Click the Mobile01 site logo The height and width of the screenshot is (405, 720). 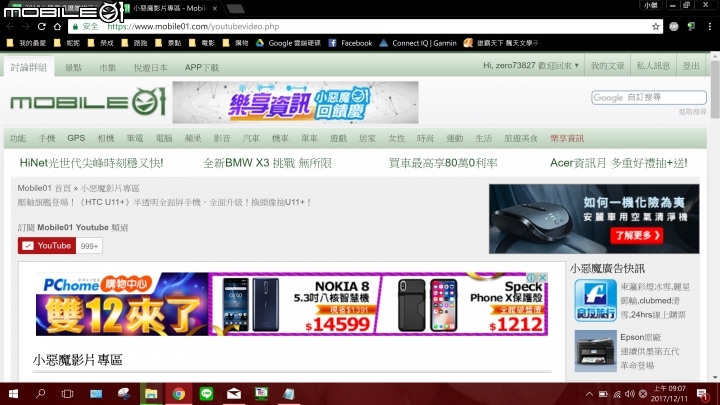pyautogui.click(x=88, y=102)
